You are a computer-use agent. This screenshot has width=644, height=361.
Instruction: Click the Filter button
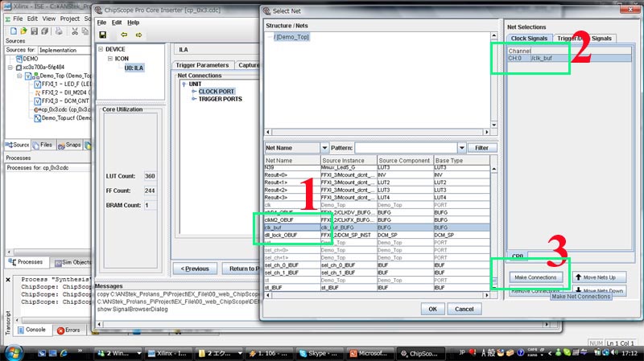(x=481, y=148)
